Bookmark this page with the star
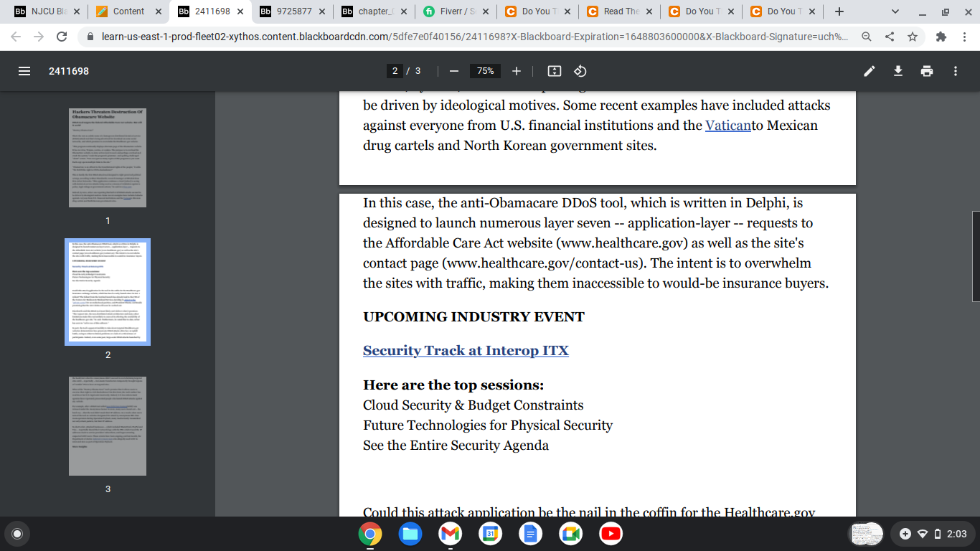 pos(913,37)
